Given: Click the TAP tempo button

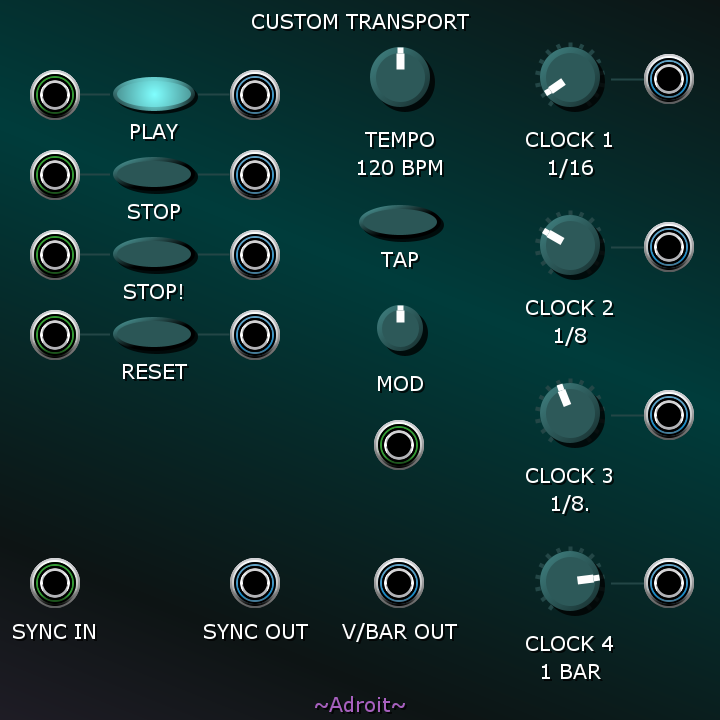Looking at the screenshot, I should [x=400, y=222].
